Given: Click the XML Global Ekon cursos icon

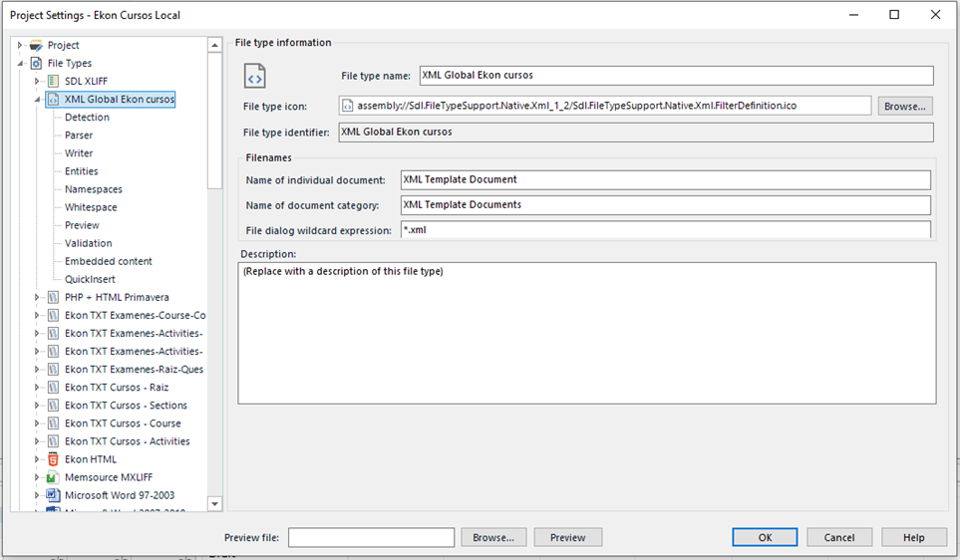Looking at the screenshot, I should [x=54, y=99].
